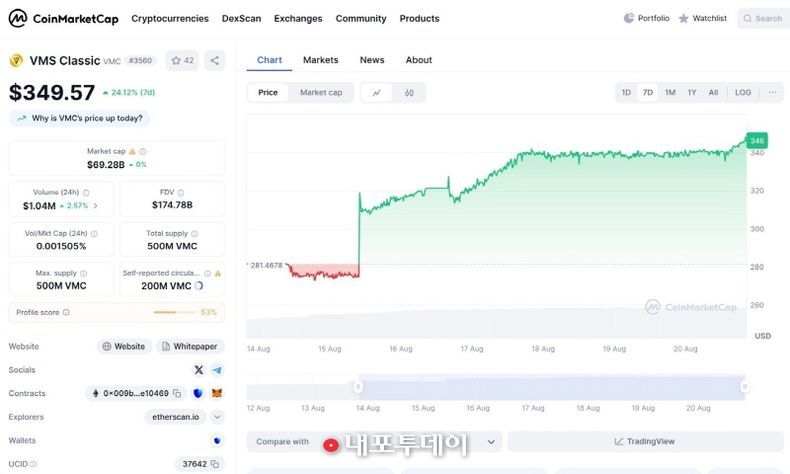Open Exchanges nav menu
790x474 pixels.
[298, 19]
